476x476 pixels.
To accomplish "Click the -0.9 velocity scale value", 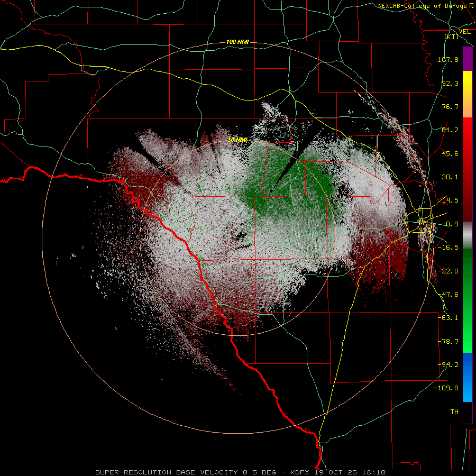I will pyautogui.click(x=450, y=224).
